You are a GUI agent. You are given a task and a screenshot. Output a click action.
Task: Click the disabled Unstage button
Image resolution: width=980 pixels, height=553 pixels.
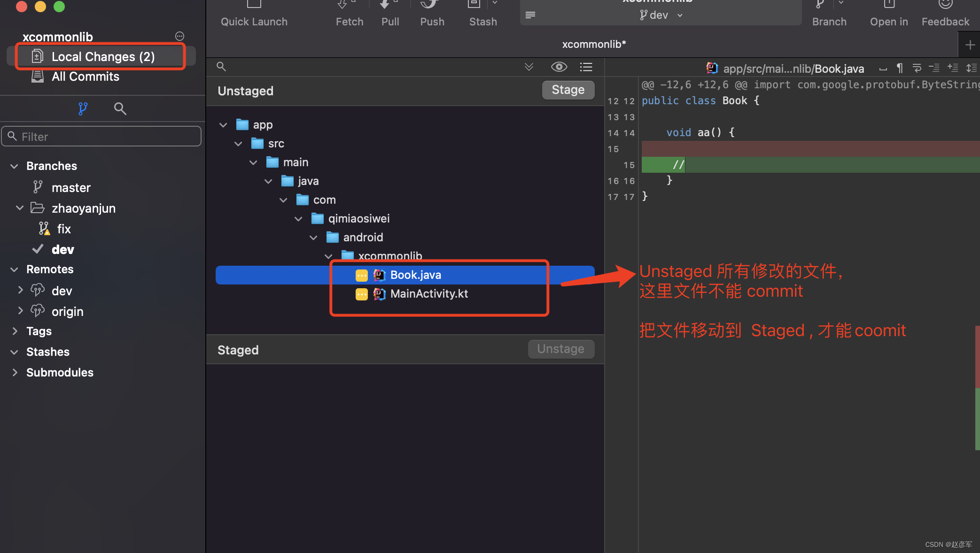pyautogui.click(x=561, y=349)
